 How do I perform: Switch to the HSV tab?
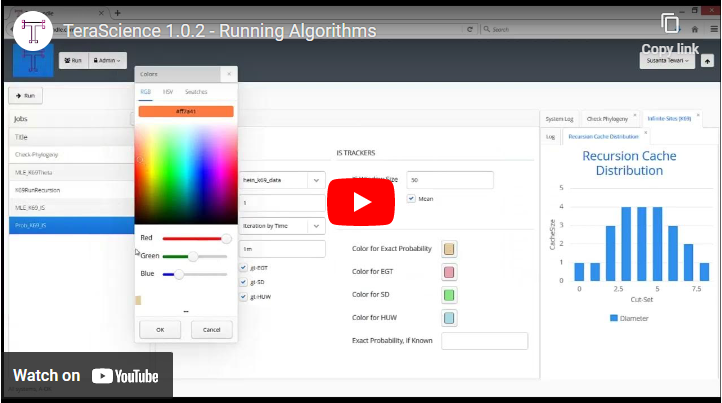coord(168,92)
